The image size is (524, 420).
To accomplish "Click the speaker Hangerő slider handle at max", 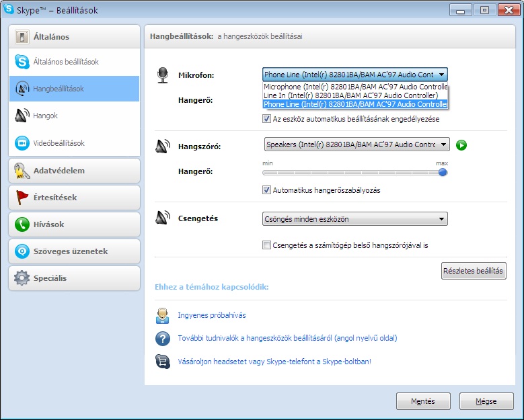I will [x=443, y=172].
